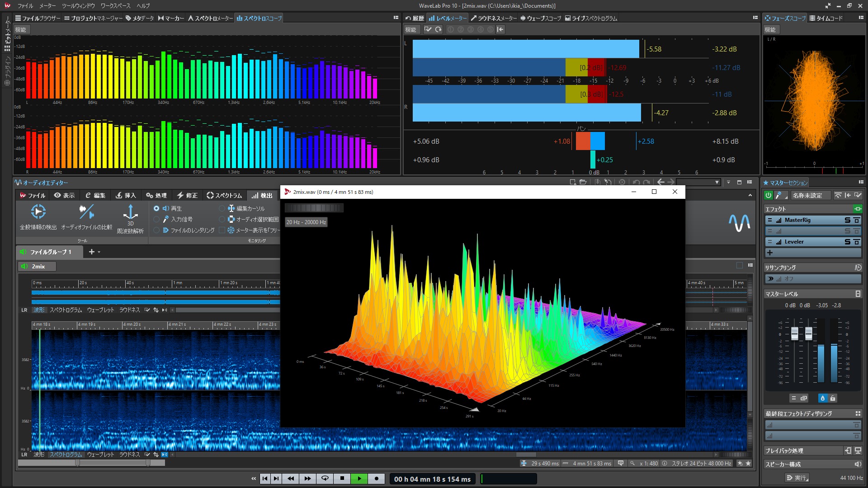868x488 pixels.
Task: Open the スペクトラム ribbon tab
Action: coord(224,195)
